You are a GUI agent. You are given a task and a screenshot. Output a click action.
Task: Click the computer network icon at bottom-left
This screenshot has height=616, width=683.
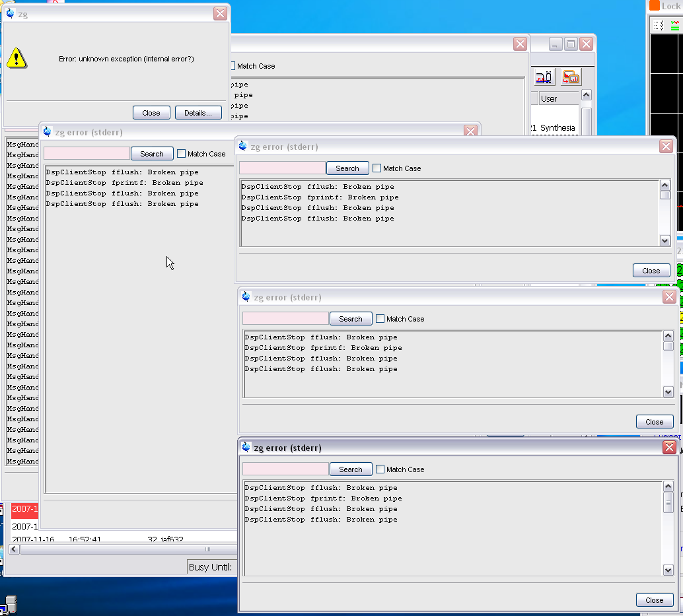(10, 604)
